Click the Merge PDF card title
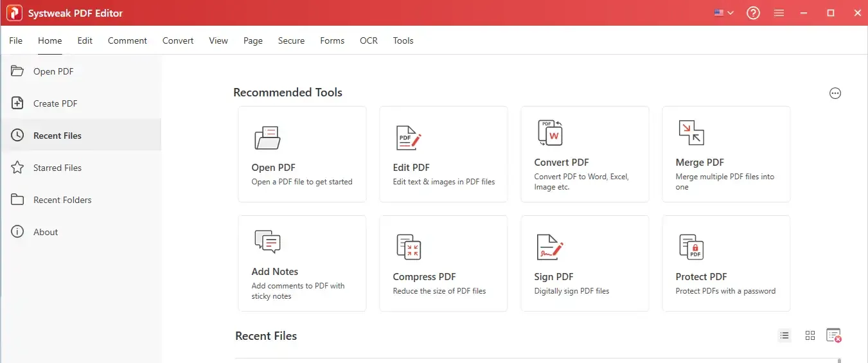 (700, 163)
